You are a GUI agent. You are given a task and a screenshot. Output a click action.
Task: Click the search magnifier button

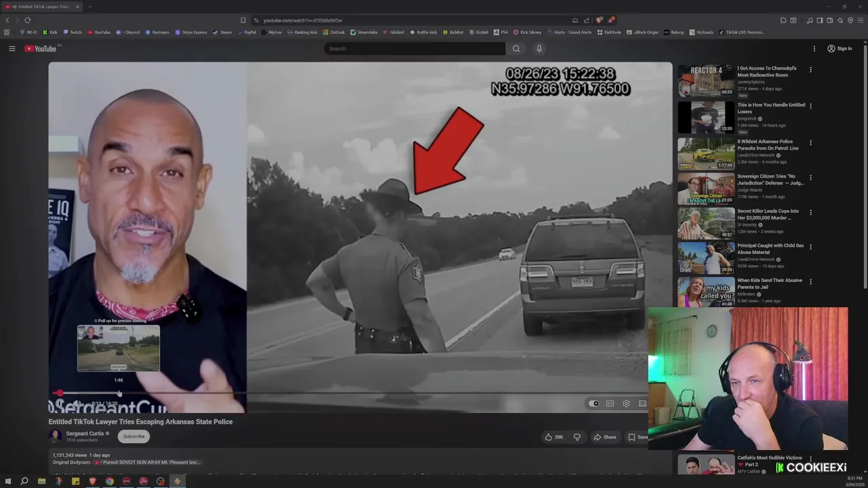point(516,49)
